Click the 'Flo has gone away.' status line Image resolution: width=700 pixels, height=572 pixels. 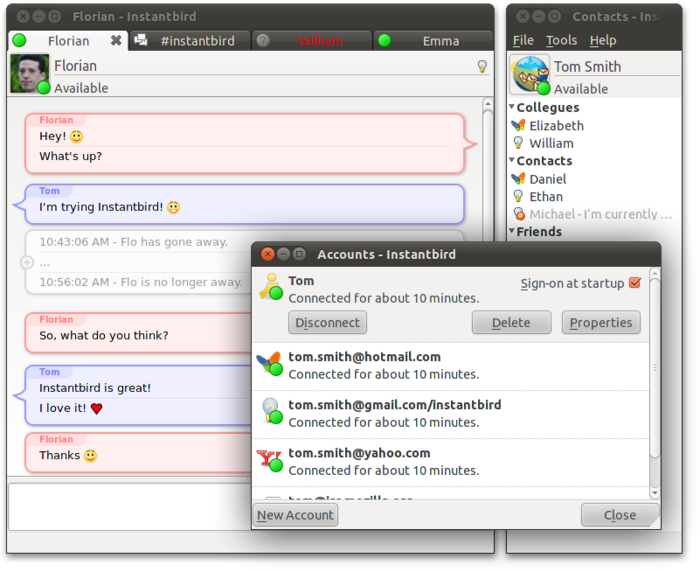tap(133, 242)
